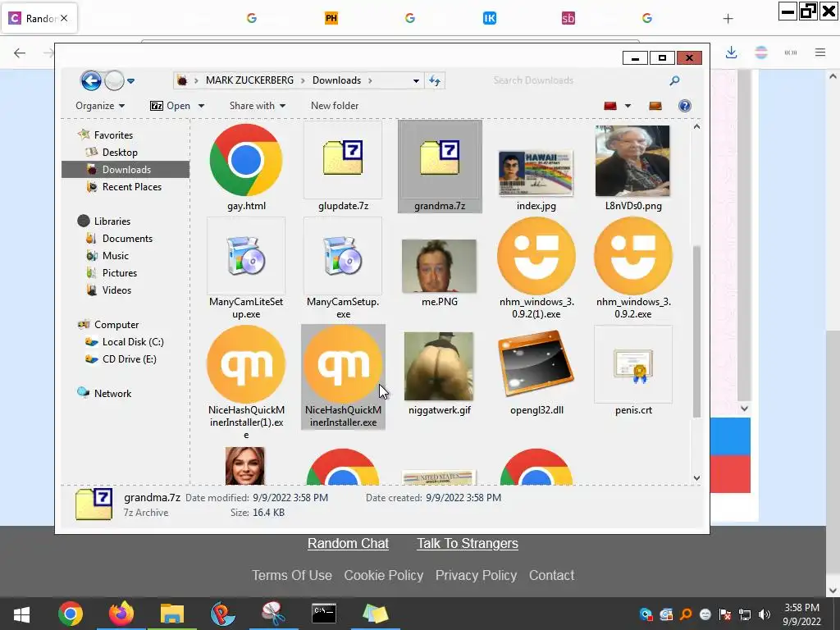Image resolution: width=840 pixels, height=630 pixels.
Task: Select NiceHashQuickMinerInstaller(1).exe icon
Action: tap(246, 364)
